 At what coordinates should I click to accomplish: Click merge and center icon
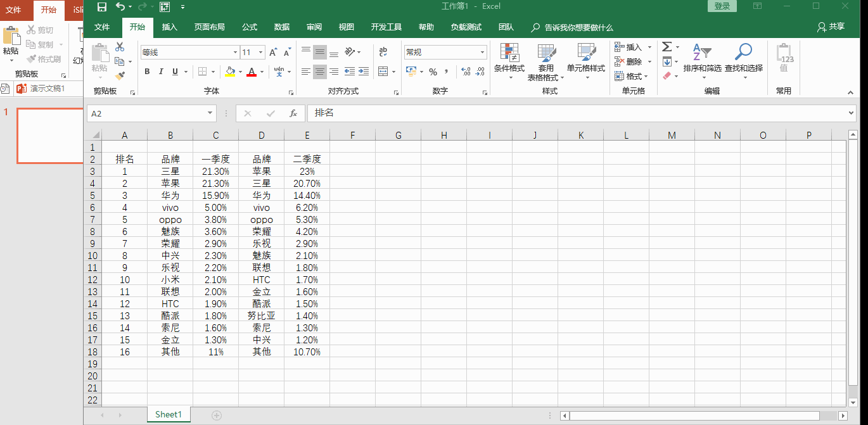point(383,72)
